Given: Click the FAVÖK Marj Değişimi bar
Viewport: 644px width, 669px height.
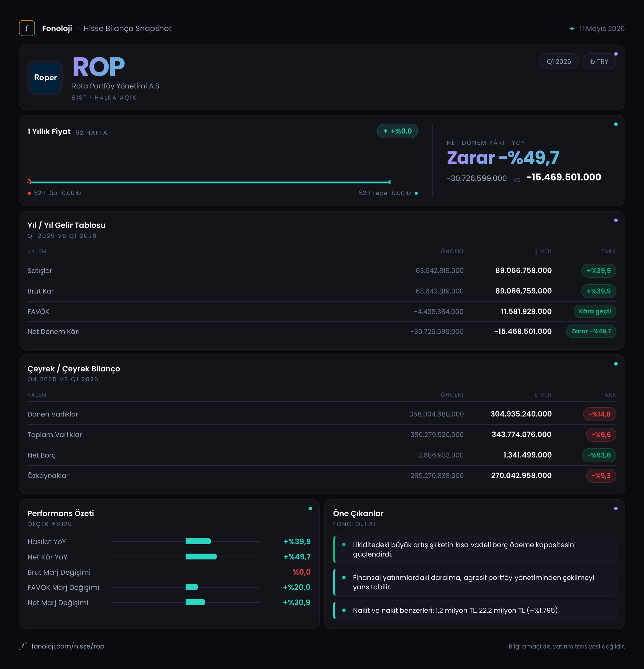Looking at the screenshot, I should pyautogui.click(x=192, y=587).
